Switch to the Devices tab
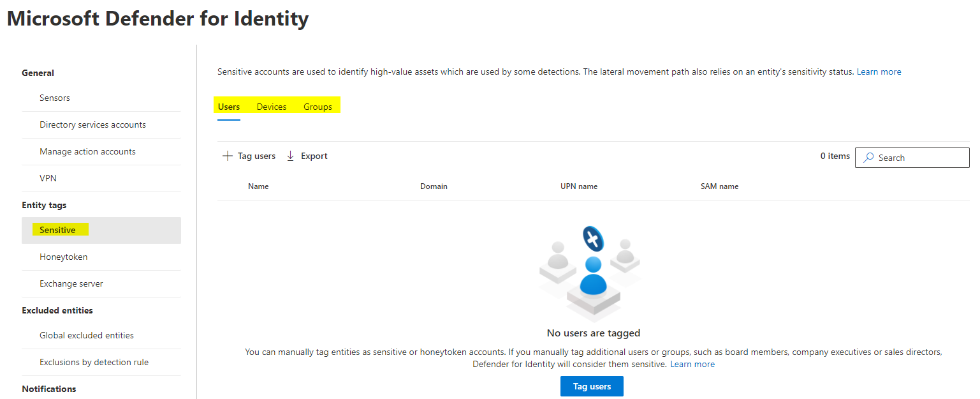Screen dimensions: 980x399 pos(272,107)
